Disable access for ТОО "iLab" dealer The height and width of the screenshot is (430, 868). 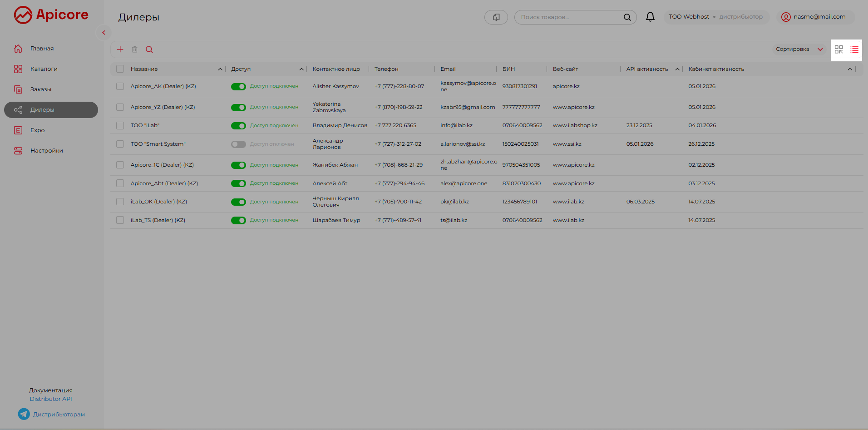pos(238,126)
